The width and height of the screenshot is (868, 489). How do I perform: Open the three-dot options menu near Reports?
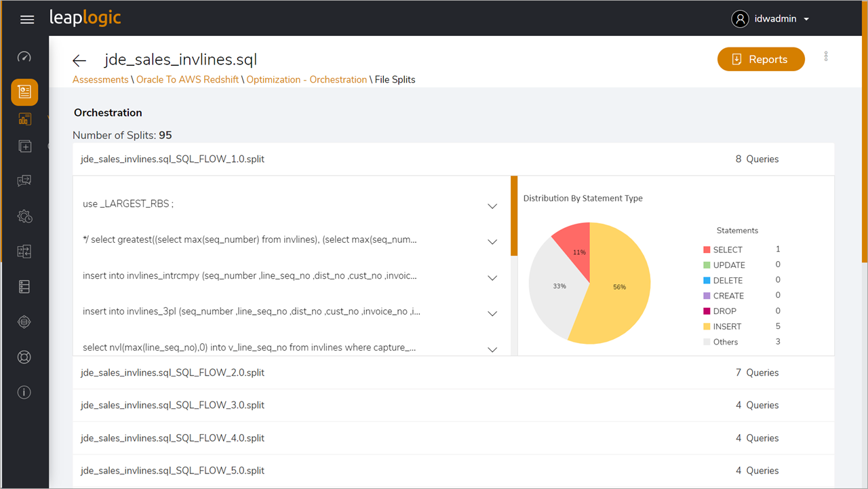(826, 56)
